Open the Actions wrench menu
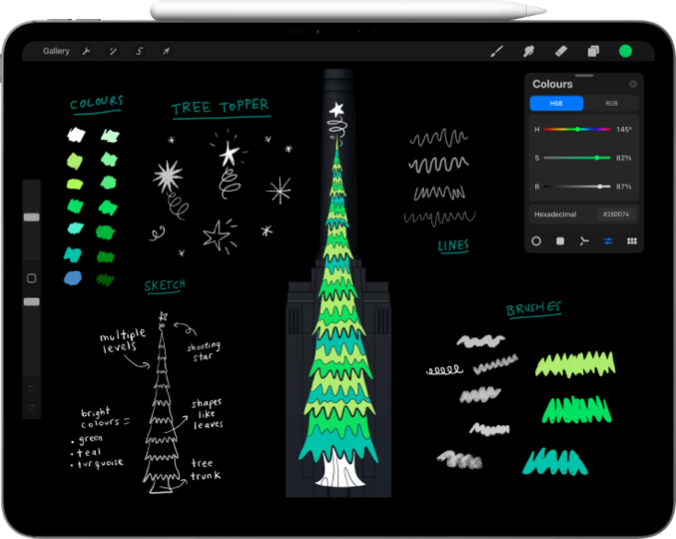The width and height of the screenshot is (676, 539). tap(86, 51)
